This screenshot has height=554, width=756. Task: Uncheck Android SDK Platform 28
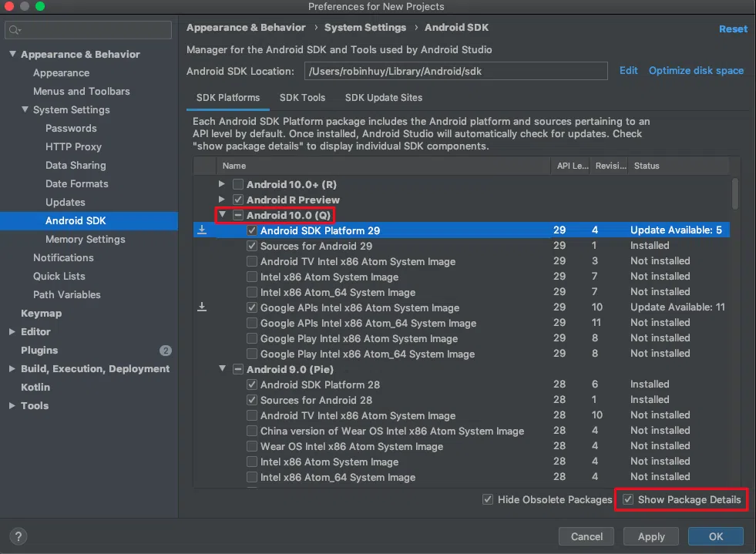point(252,384)
